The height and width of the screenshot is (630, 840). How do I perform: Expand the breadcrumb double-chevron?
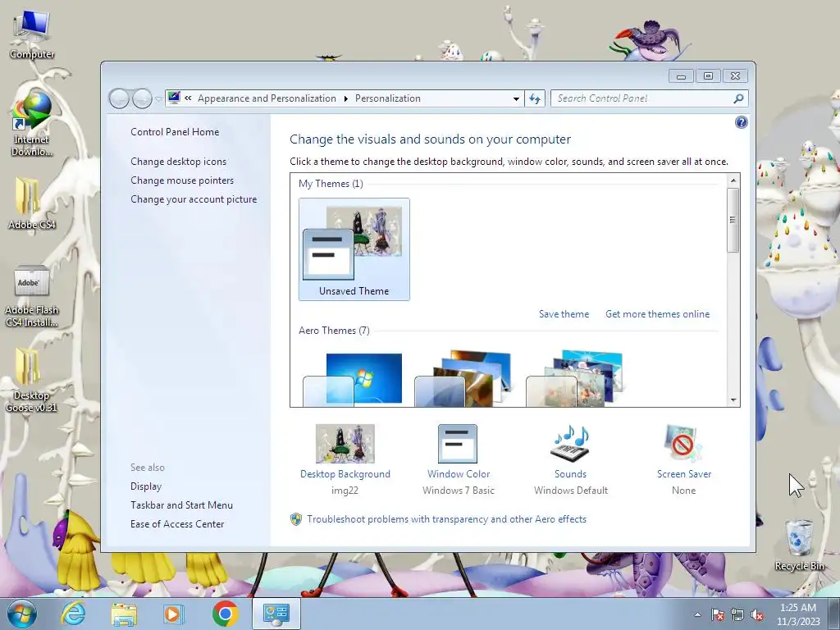point(188,98)
